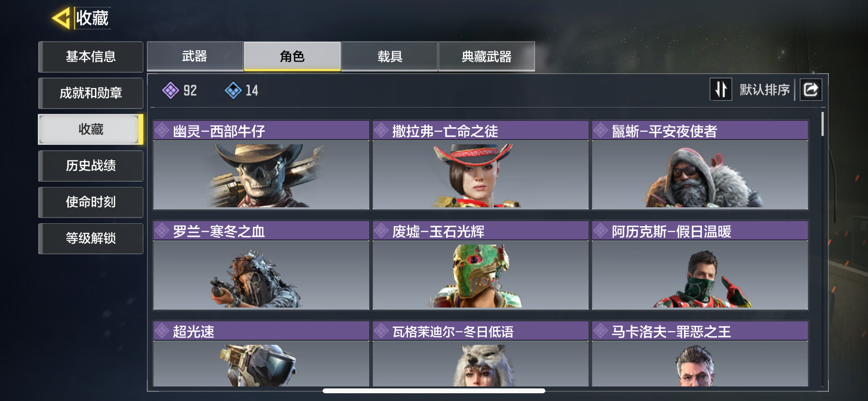
Task: Select the 废墟-玉石光辉 character thumbnail
Action: [480, 275]
